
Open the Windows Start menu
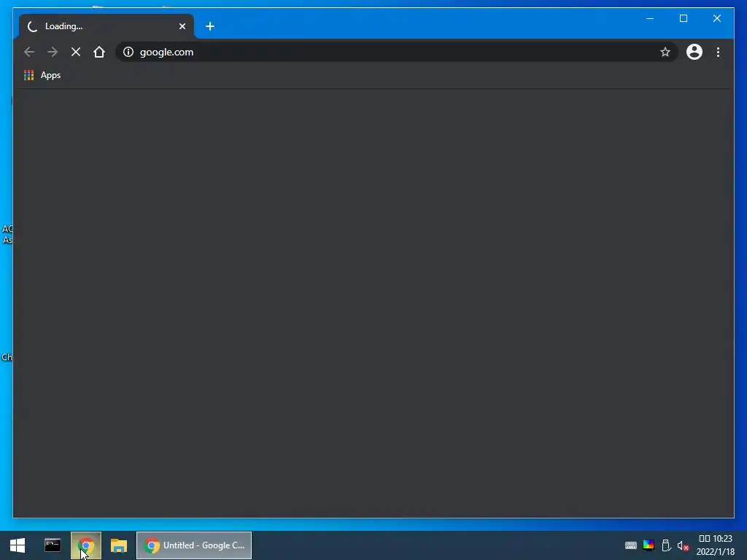[18, 545]
